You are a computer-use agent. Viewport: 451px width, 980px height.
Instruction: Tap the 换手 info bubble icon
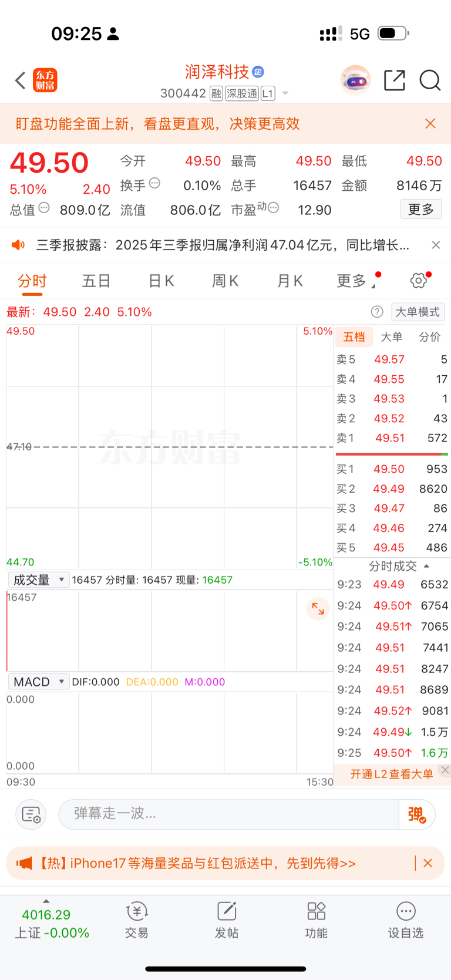[154, 183]
